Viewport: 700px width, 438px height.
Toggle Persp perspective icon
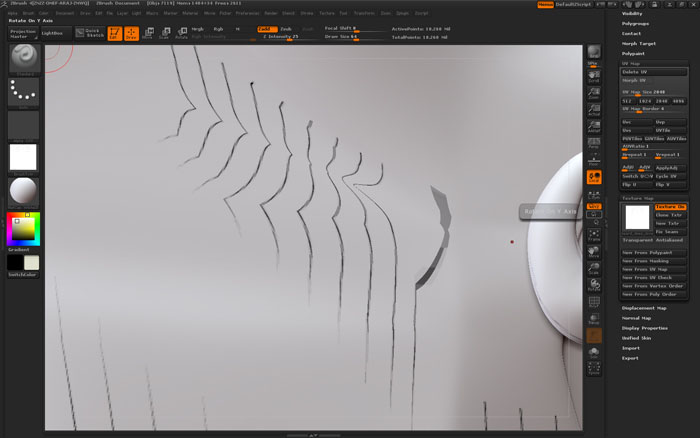[x=594, y=143]
